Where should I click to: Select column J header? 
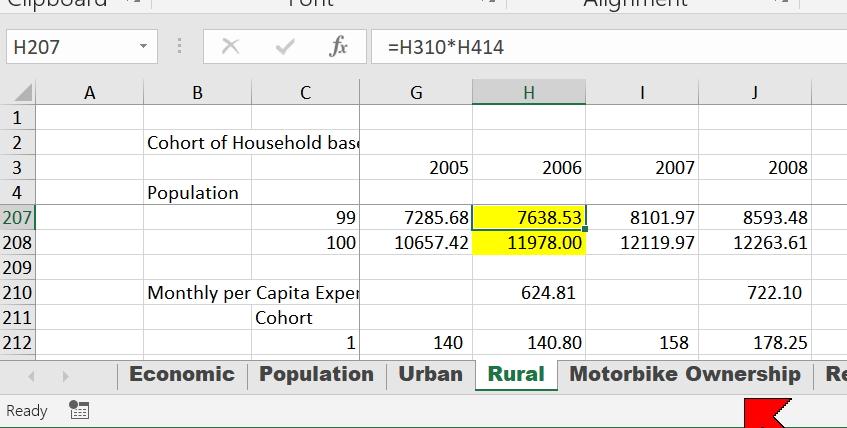pyautogui.click(x=755, y=92)
